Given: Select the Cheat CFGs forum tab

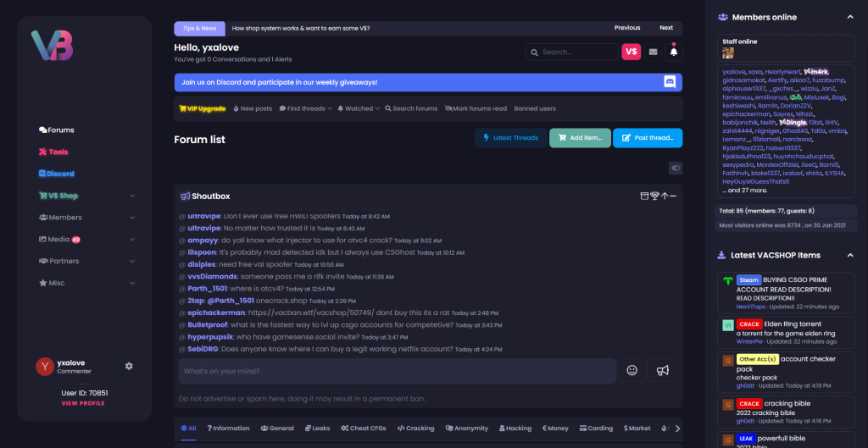Looking at the screenshot, I should [x=363, y=428].
